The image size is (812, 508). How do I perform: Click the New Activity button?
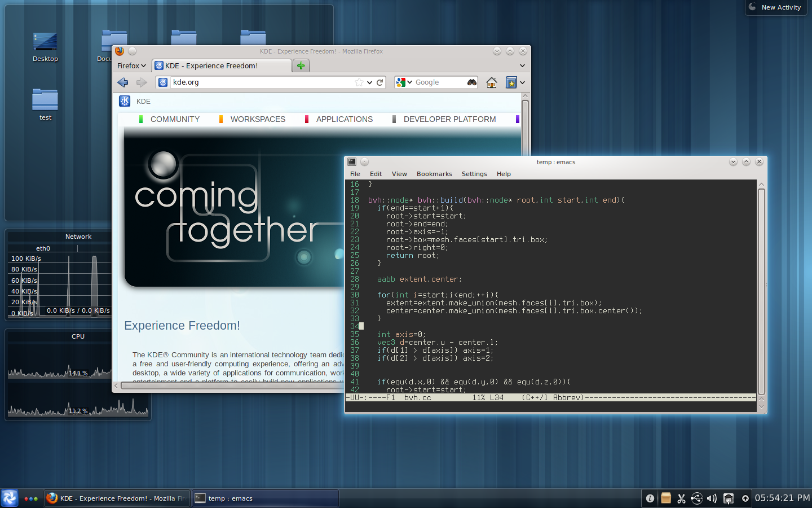(776, 7)
